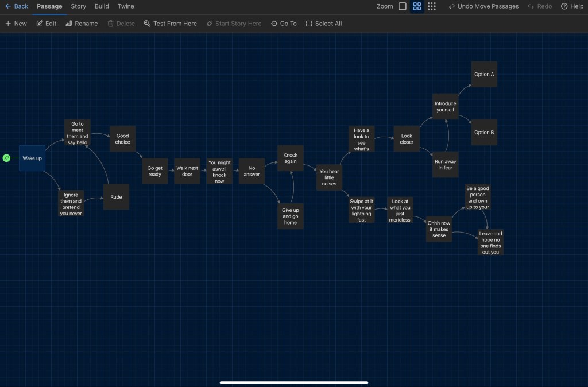This screenshot has width=588, height=387.
Task: Select the Knock again passage
Action: (x=291, y=158)
